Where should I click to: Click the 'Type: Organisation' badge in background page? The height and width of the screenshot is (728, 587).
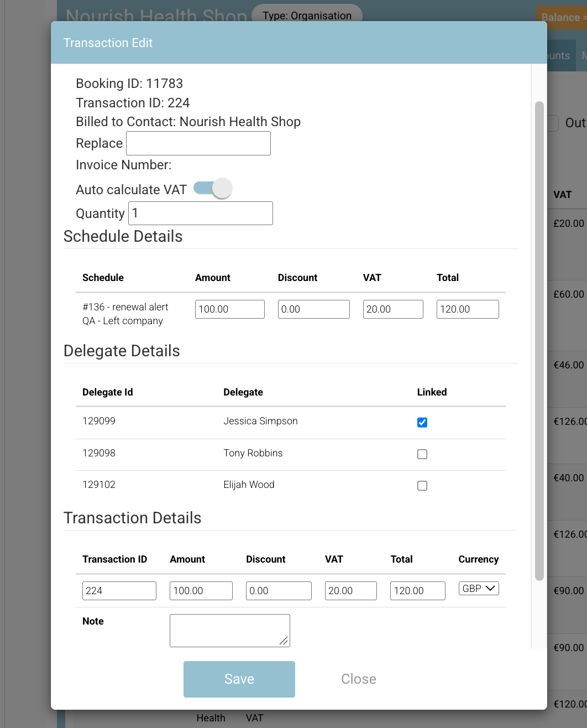pyautogui.click(x=307, y=14)
